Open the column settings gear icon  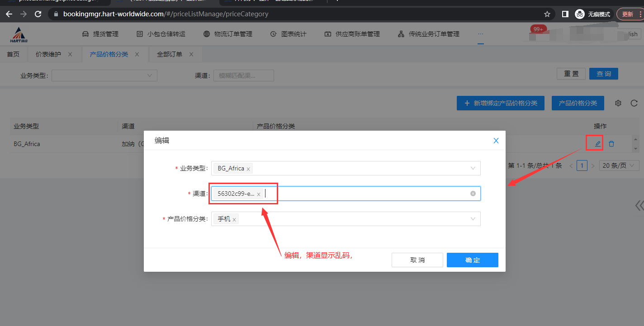pos(618,103)
